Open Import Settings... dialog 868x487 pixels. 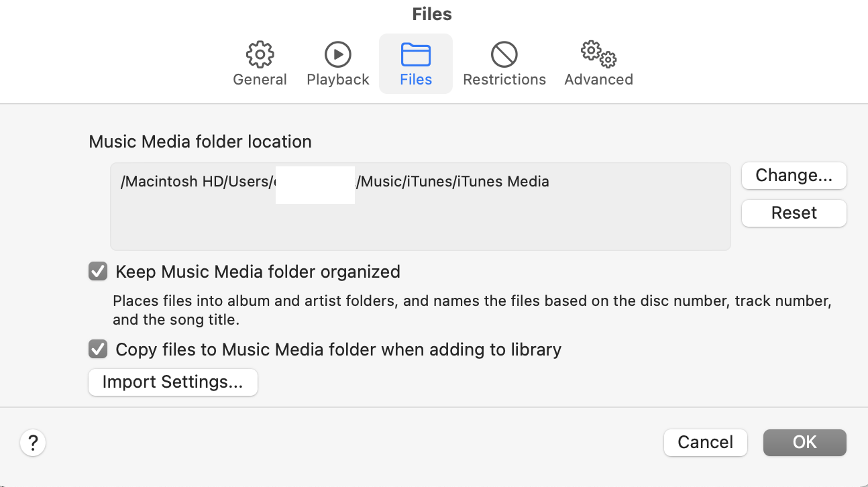(173, 382)
